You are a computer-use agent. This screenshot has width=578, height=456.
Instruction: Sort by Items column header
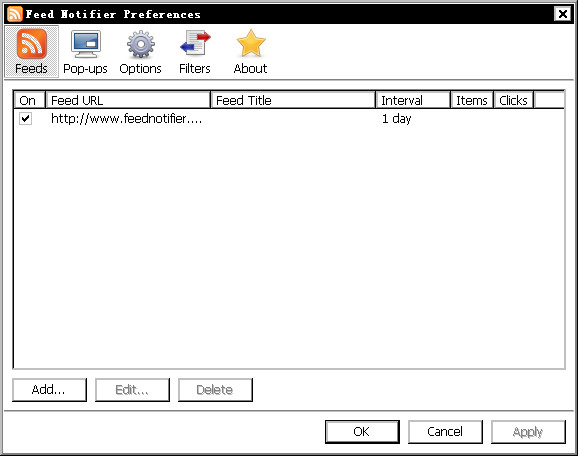[472, 100]
